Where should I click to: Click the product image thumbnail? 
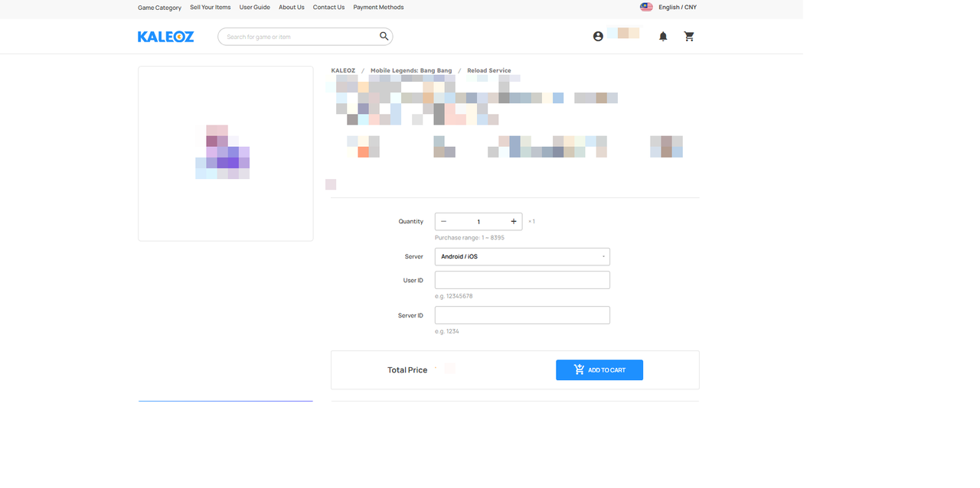pyautogui.click(x=226, y=153)
